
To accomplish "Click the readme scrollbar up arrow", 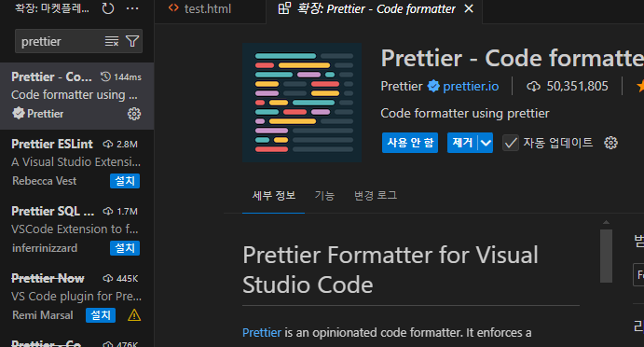I will pyautogui.click(x=606, y=222).
